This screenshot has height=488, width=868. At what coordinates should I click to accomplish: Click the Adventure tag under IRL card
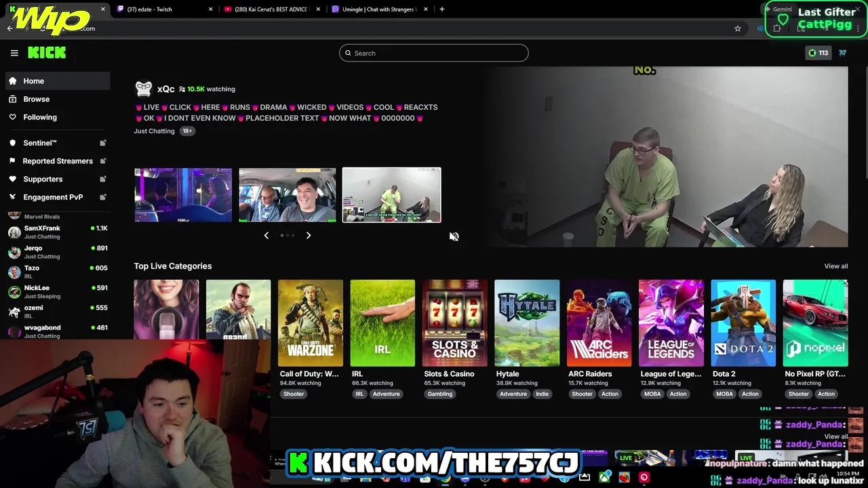click(x=387, y=394)
